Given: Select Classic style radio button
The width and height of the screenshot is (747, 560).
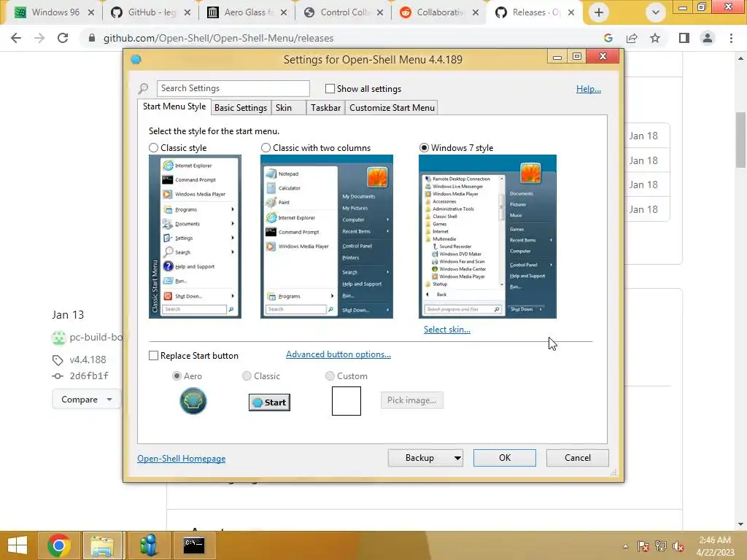Looking at the screenshot, I should [153, 148].
